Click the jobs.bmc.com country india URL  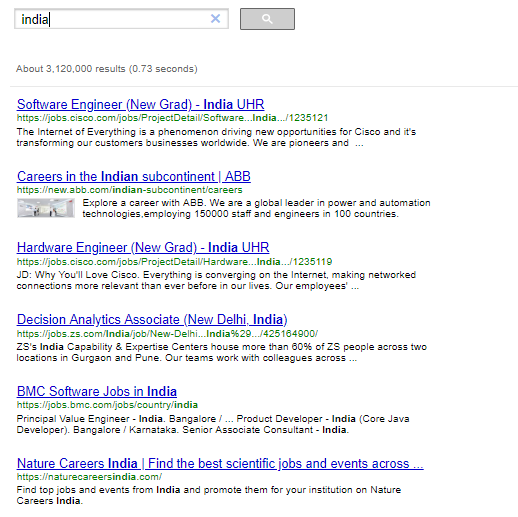tap(107, 405)
